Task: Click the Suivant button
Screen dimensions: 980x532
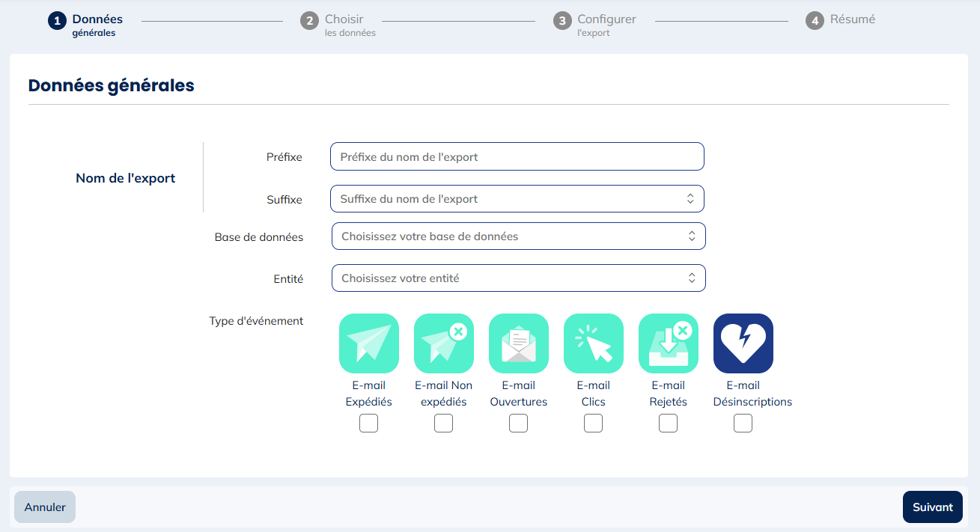Action: [932, 507]
